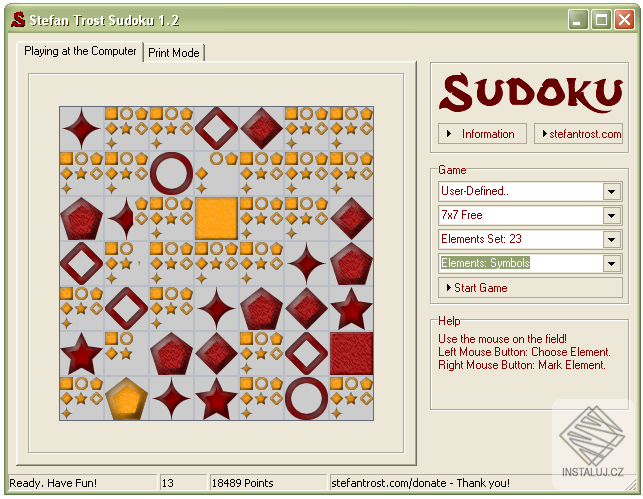Select the large orange pentagon tile
Image resolution: width=643 pixels, height=499 pixels.
pos(126,399)
